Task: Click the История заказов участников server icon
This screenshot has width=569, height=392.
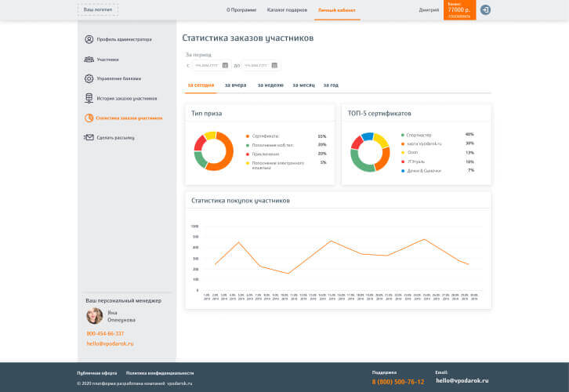Action: click(89, 98)
